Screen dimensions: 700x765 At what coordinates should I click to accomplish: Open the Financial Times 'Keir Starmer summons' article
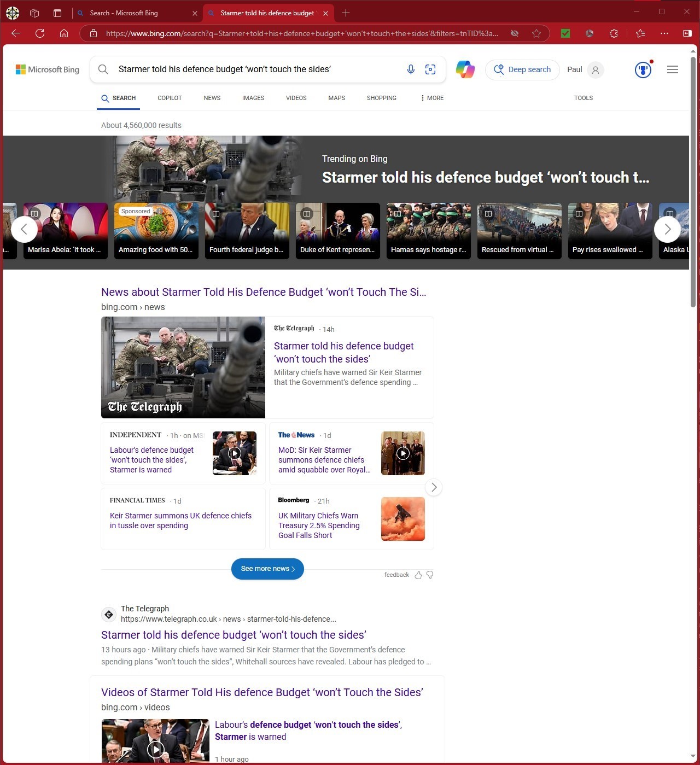point(180,521)
